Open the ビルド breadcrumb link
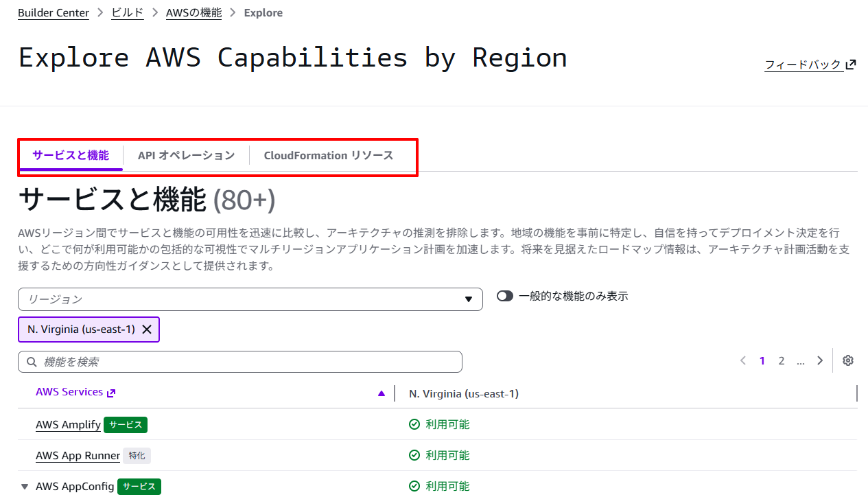This screenshot has width=868, height=497. tap(128, 12)
